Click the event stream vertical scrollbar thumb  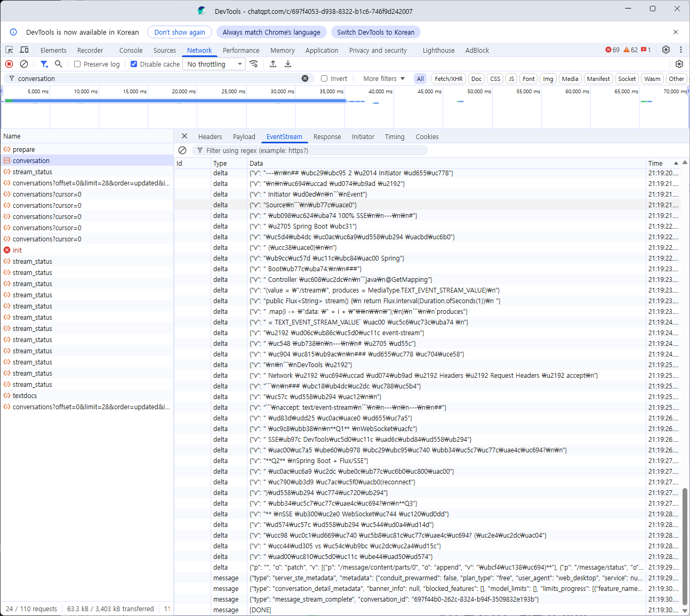(x=685, y=546)
